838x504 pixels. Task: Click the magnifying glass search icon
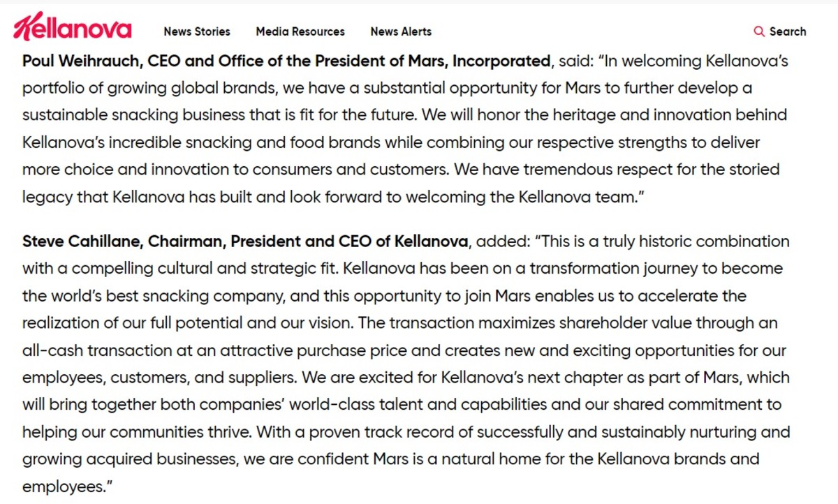pyautogui.click(x=759, y=31)
